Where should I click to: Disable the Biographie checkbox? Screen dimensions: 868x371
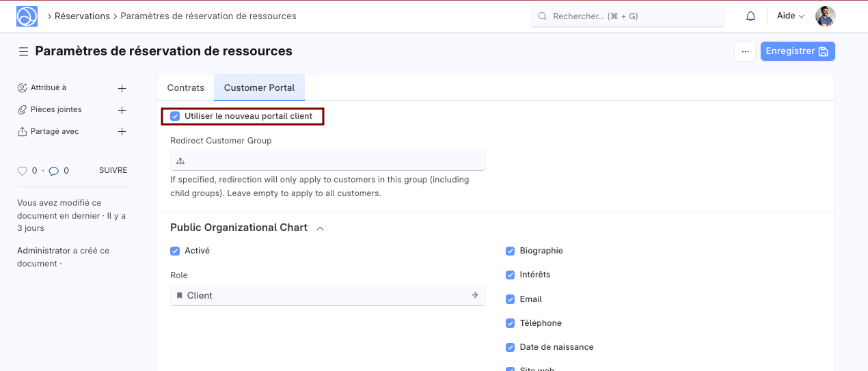510,251
